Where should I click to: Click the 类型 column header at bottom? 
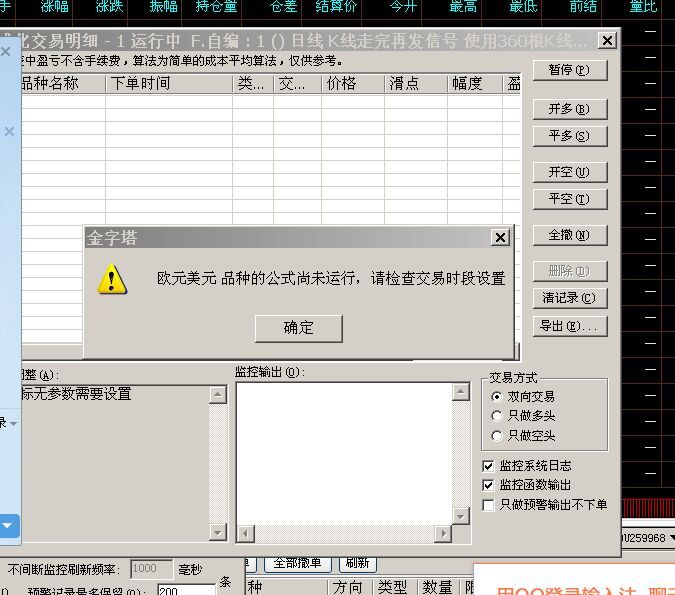pos(392,588)
